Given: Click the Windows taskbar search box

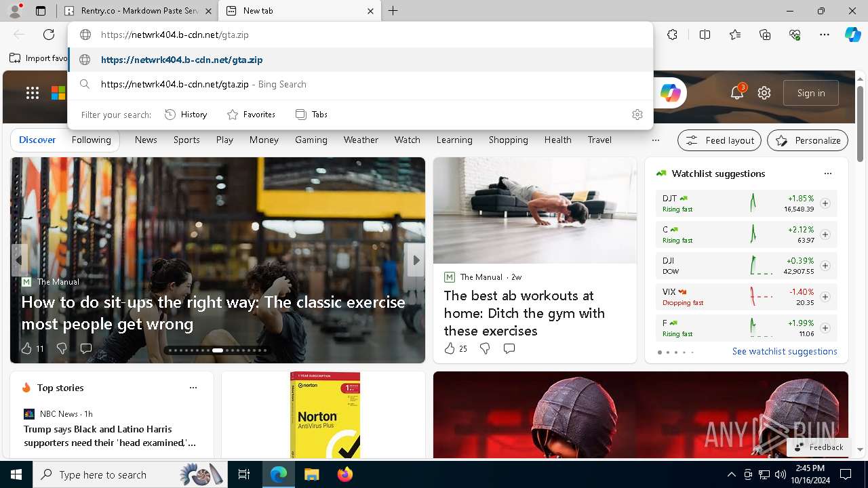Looking at the screenshot, I should coord(129,474).
